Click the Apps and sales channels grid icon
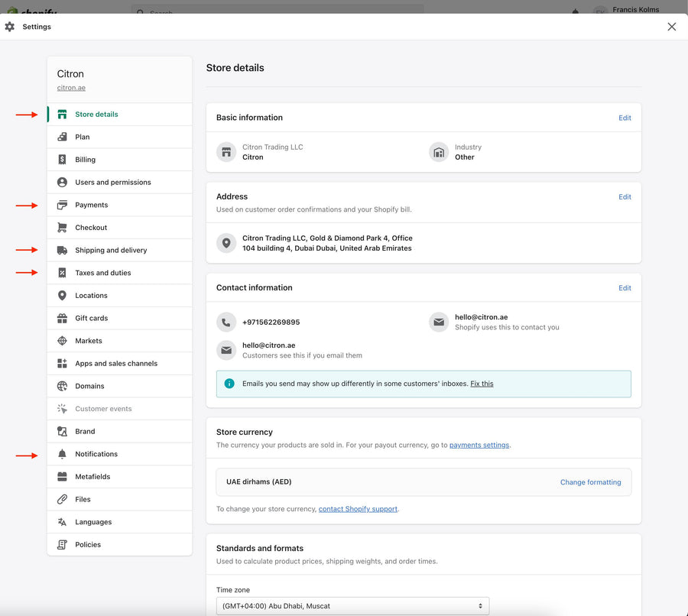 63,363
